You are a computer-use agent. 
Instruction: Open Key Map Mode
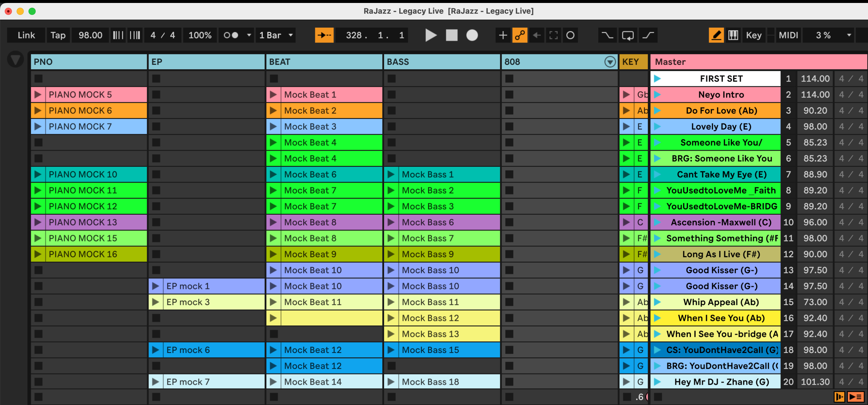click(x=754, y=35)
